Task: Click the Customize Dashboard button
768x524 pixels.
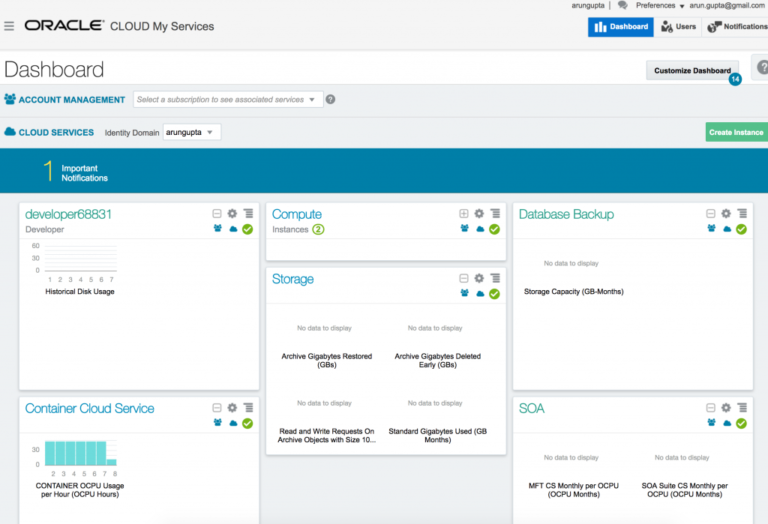Action: [x=692, y=71]
